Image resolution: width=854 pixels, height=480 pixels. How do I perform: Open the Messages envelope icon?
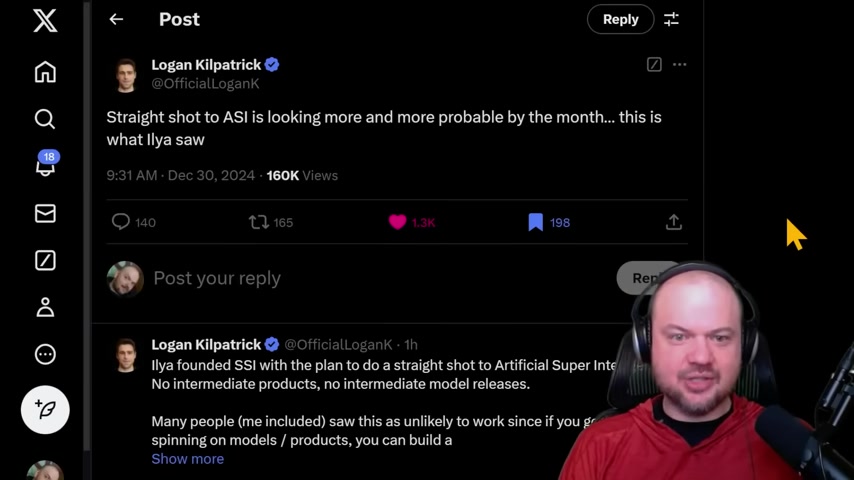45,214
